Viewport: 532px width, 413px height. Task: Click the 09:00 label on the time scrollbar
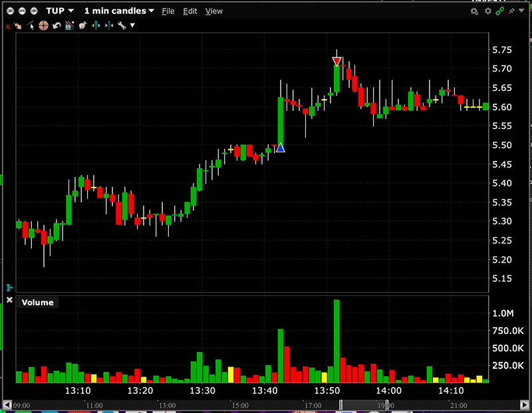(21, 406)
